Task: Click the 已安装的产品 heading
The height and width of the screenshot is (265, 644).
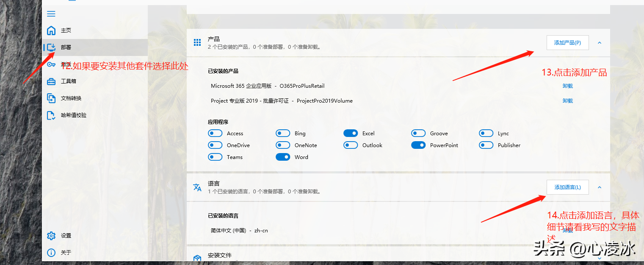Action: pos(223,71)
